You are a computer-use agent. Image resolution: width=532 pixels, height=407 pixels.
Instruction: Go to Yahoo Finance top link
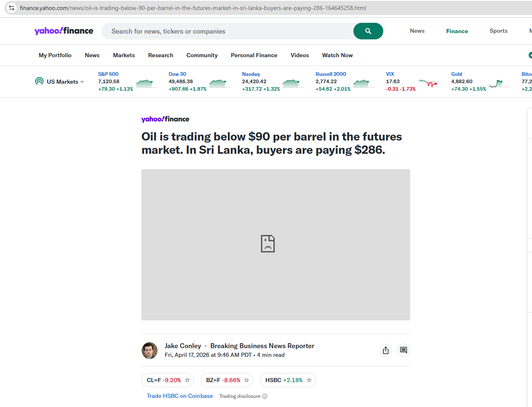457,31
